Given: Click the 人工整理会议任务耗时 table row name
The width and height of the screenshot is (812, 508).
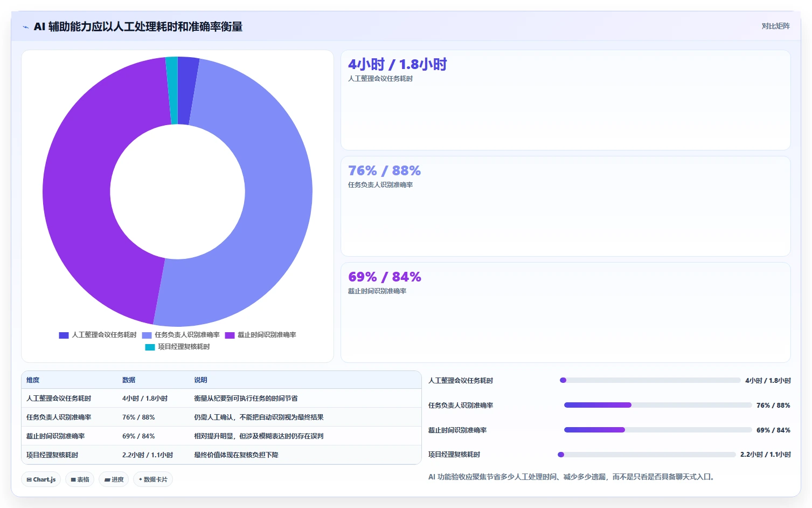Looking at the screenshot, I should click(59, 399).
